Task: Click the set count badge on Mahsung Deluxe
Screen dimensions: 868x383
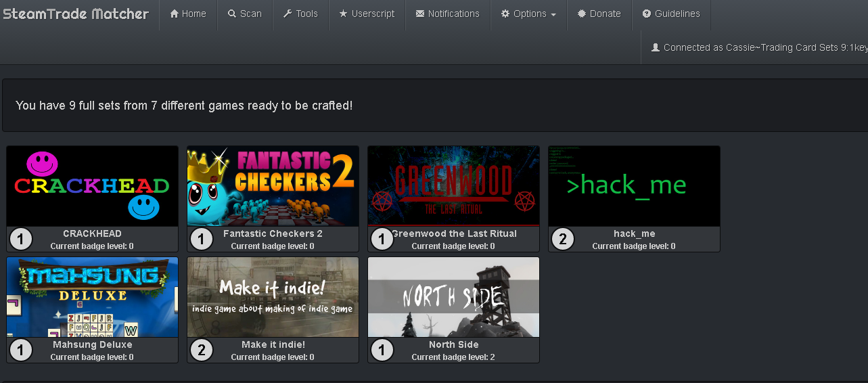Action: pos(21,350)
